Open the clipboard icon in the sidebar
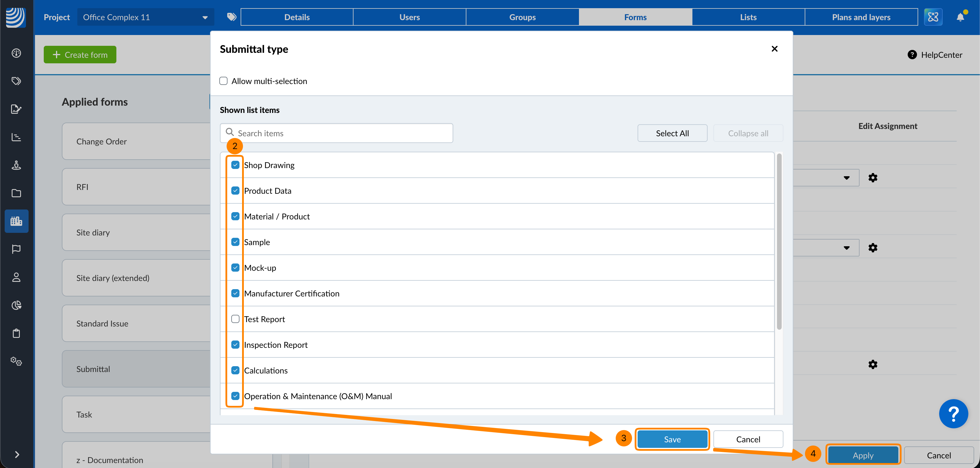Viewport: 980px width, 468px height. [x=16, y=333]
